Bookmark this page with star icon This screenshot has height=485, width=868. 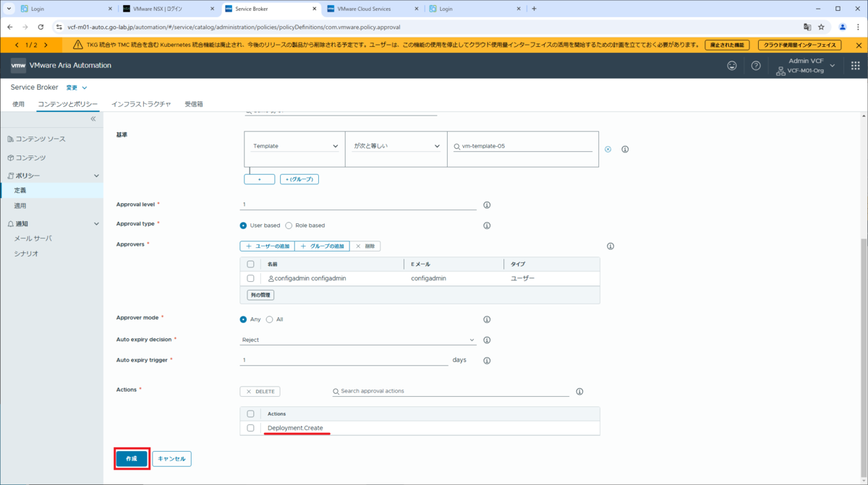(x=821, y=27)
